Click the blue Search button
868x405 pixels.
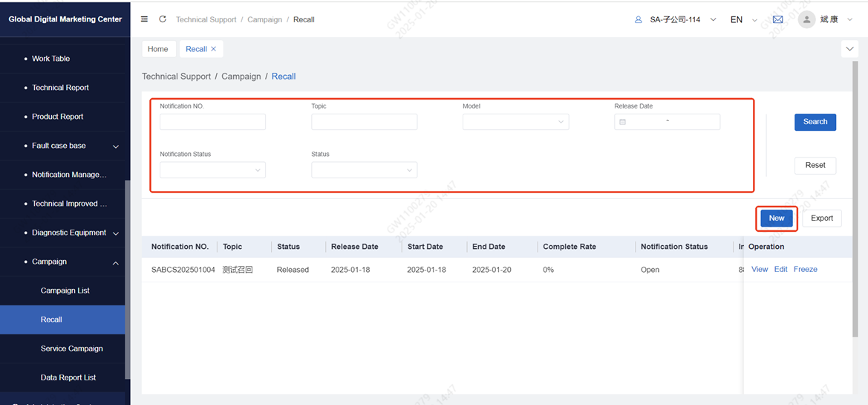(x=815, y=122)
